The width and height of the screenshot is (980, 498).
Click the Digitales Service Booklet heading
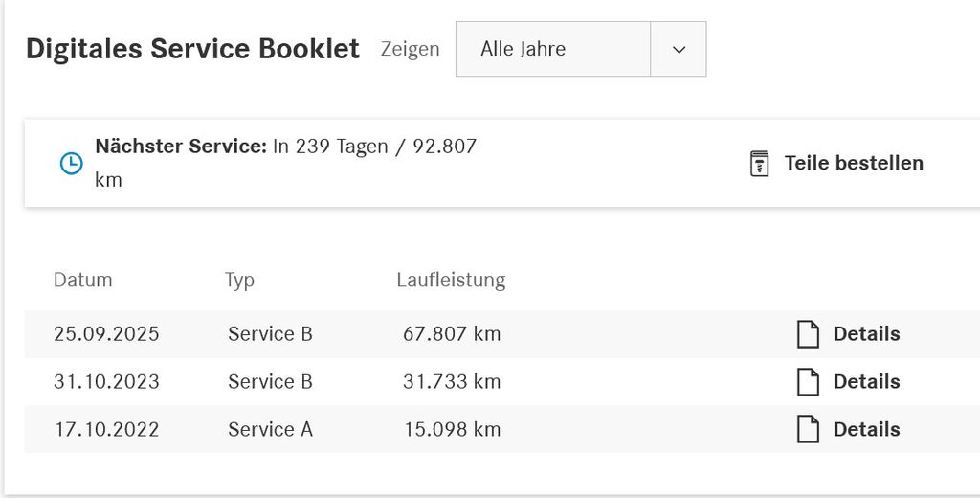(192, 49)
